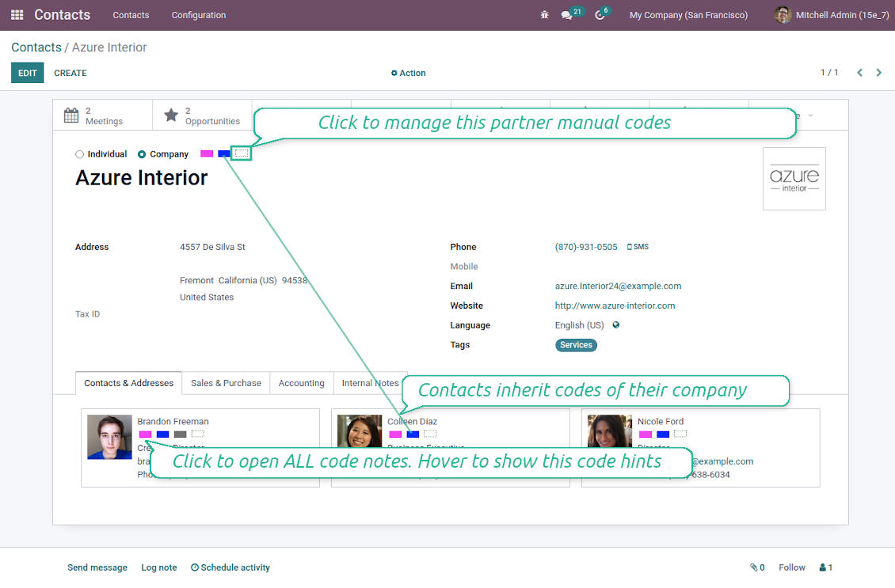Screen dimensions: 895x588
Task: Click blue code swatch beside Company
Action: pos(223,154)
